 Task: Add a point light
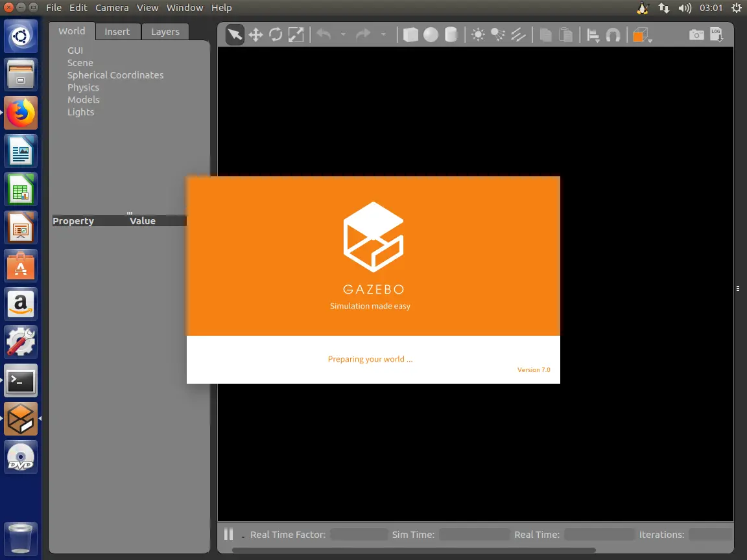tap(478, 35)
